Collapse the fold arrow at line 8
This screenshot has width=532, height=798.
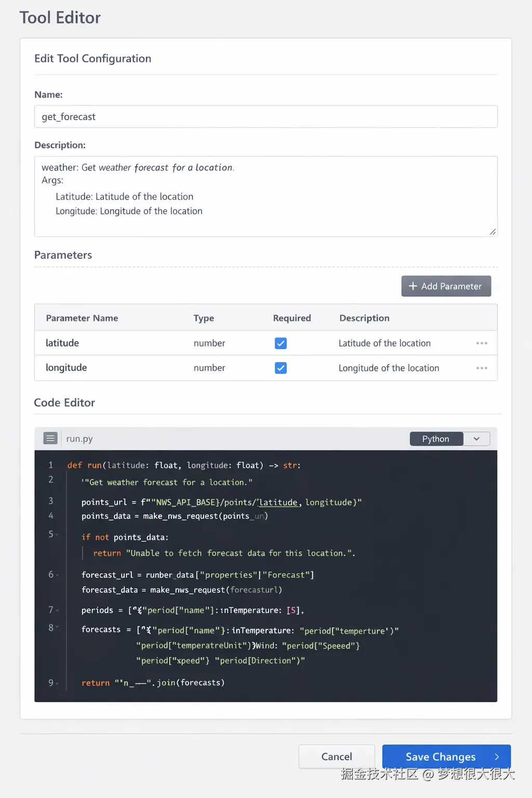57,628
